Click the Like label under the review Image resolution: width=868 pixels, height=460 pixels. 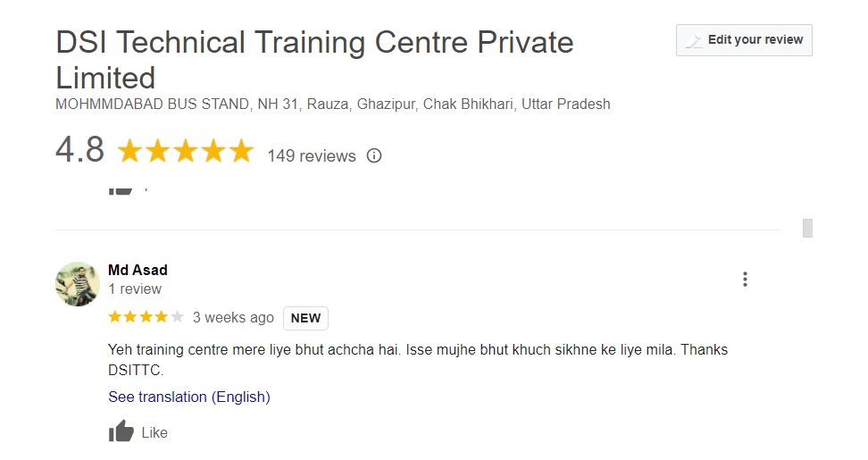(154, 432)
